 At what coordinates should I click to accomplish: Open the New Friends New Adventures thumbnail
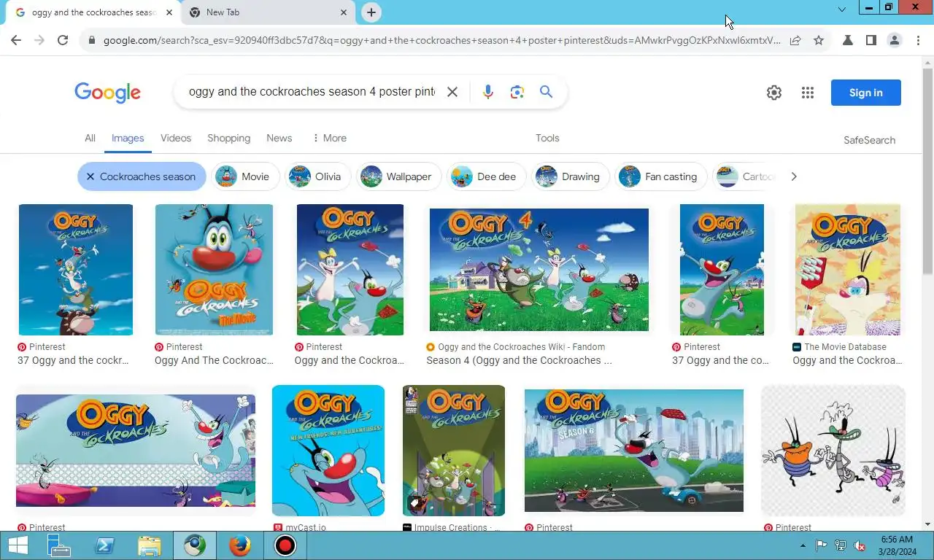(x=328, y=451)
